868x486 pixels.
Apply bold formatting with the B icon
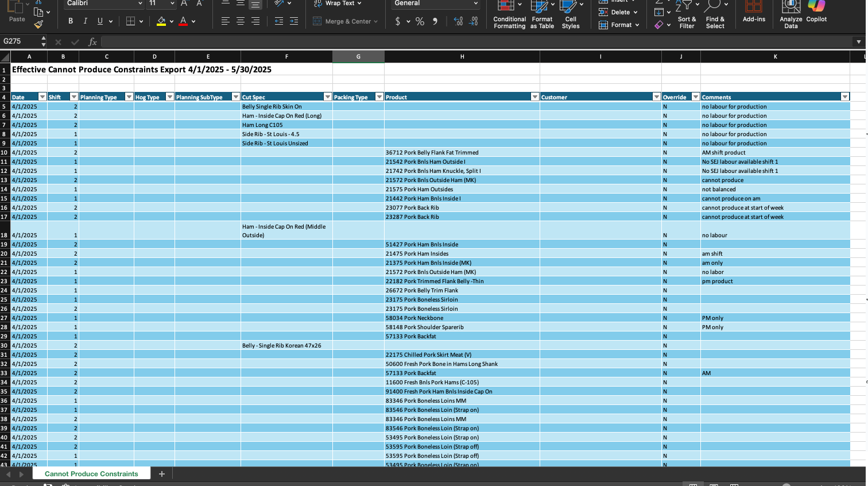[x=71, y=21]
